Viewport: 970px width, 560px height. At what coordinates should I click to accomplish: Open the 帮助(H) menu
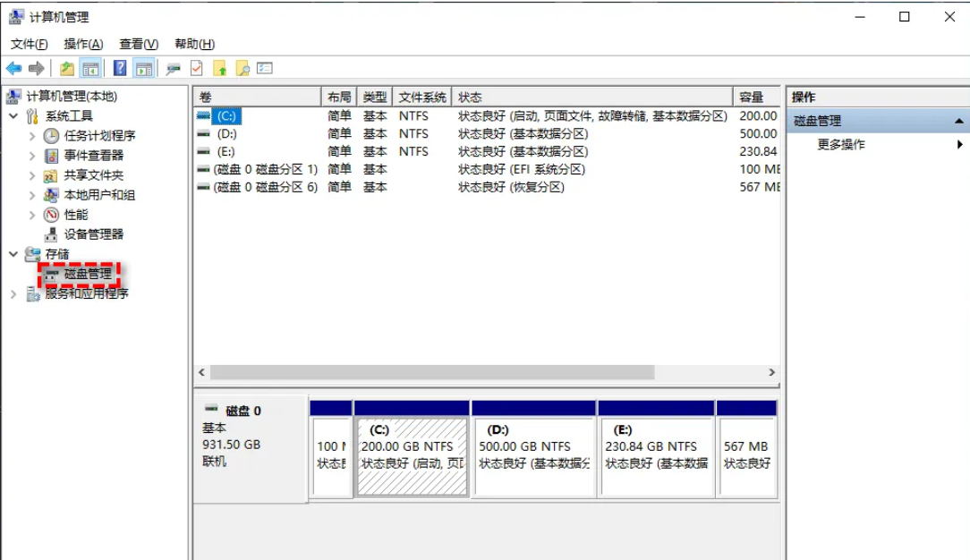coord(194,44)
